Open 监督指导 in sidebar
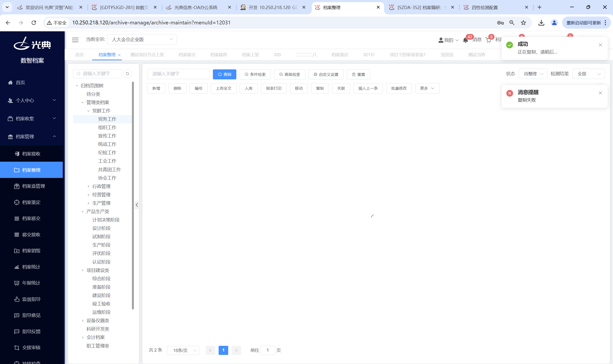 [x=31, y=299]
